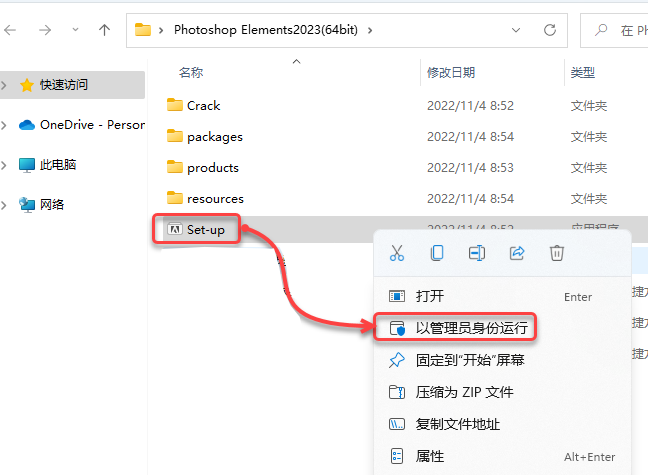
Task: Click the Share icon in context menu
Action: (517, 253)
